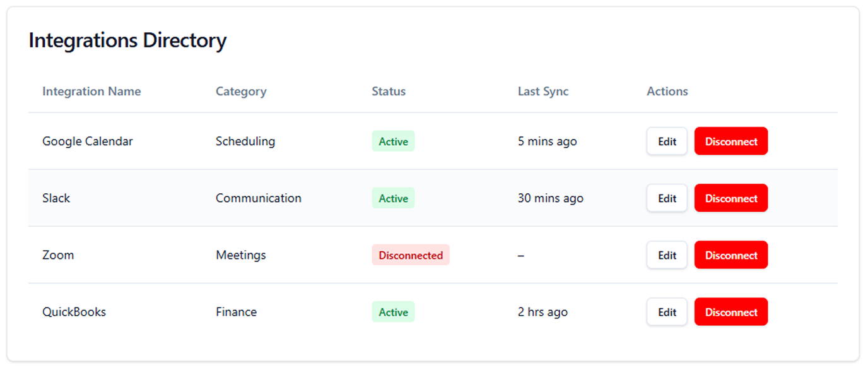Select the Zoom integration name
The image size is (868, 372).
[x=58, y=255]
